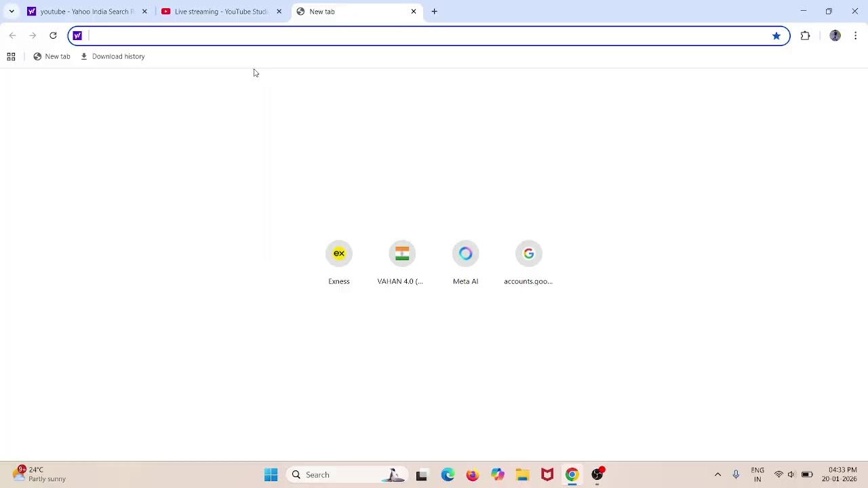868x488 pixels.
Task: Open the Meta AI shortcut
Action: [x=465, y=263]
